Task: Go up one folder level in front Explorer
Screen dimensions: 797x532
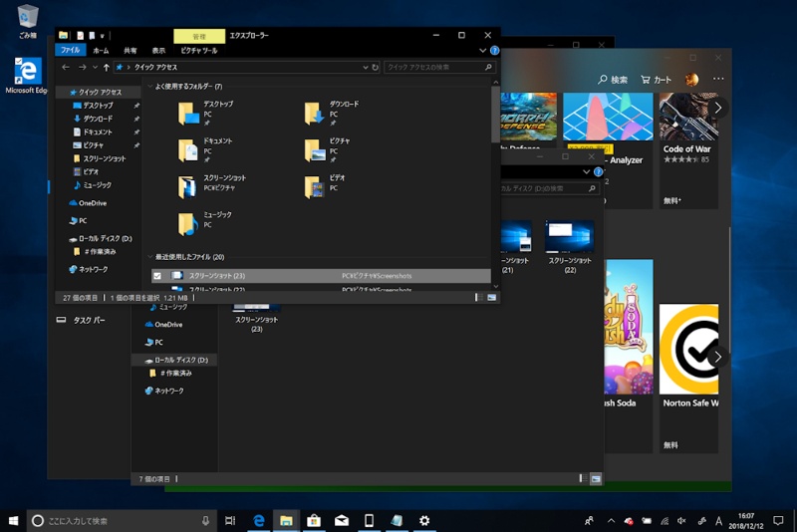Action: pyautogui.click(x=106, y=67)
